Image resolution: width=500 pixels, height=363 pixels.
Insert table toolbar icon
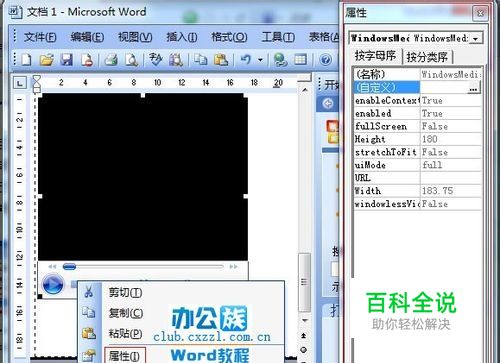[301, 60]
